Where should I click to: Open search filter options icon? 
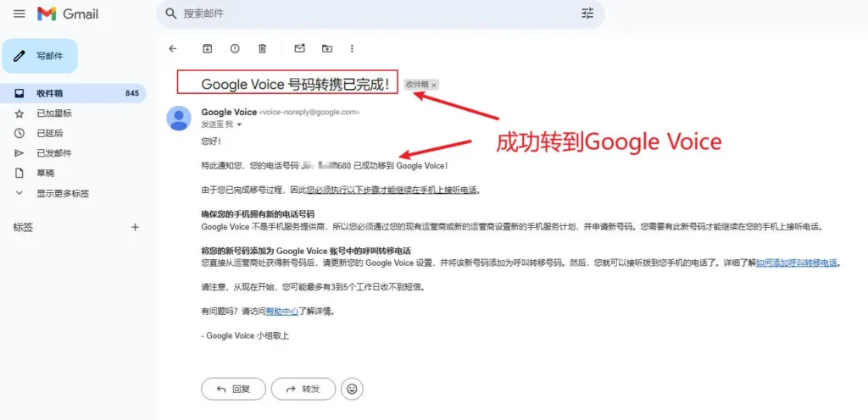[587, 14]
